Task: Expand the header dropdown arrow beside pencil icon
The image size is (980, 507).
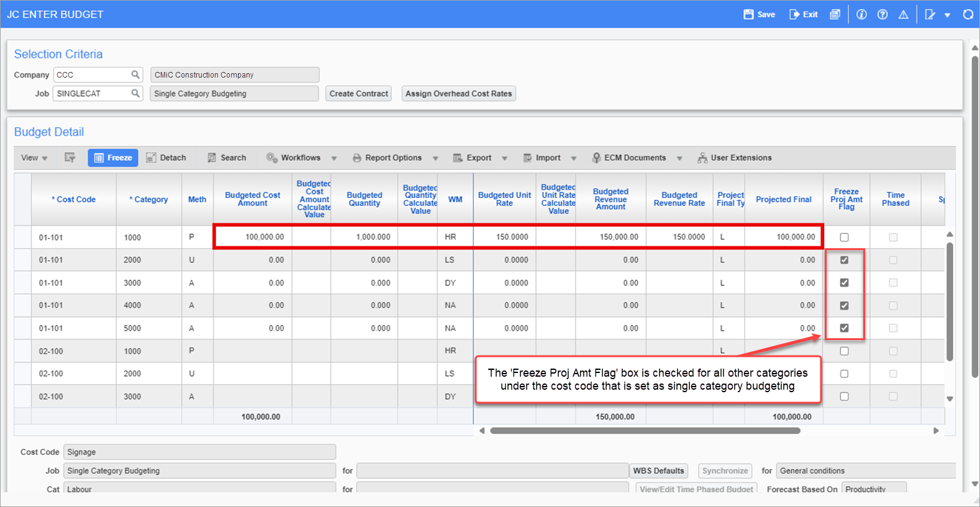Action: [948, 15]
